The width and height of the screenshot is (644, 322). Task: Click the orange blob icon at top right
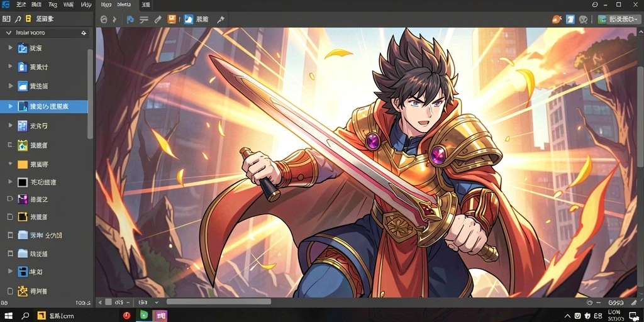(556, 19)
